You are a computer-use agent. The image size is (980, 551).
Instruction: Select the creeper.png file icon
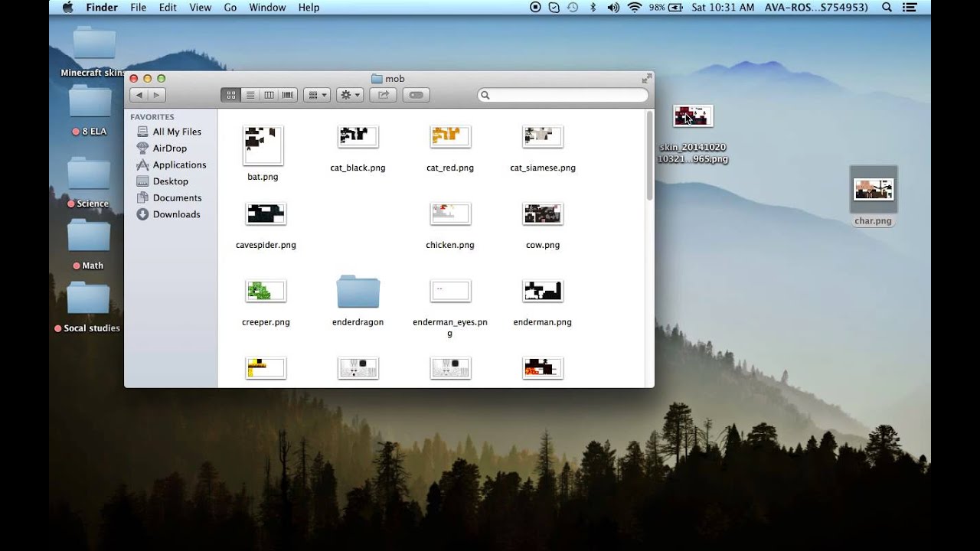[x=266, y=292]
